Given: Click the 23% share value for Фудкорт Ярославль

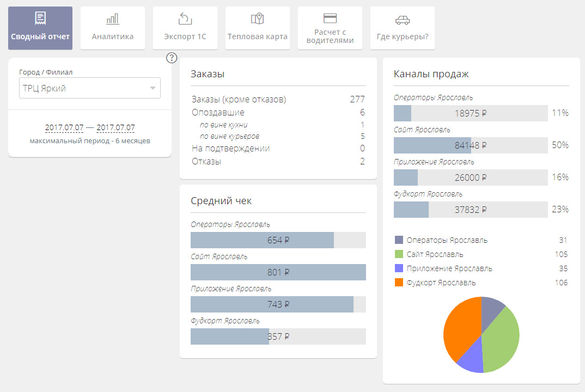Looking at the screenshot, I should (x=560, y=209).
